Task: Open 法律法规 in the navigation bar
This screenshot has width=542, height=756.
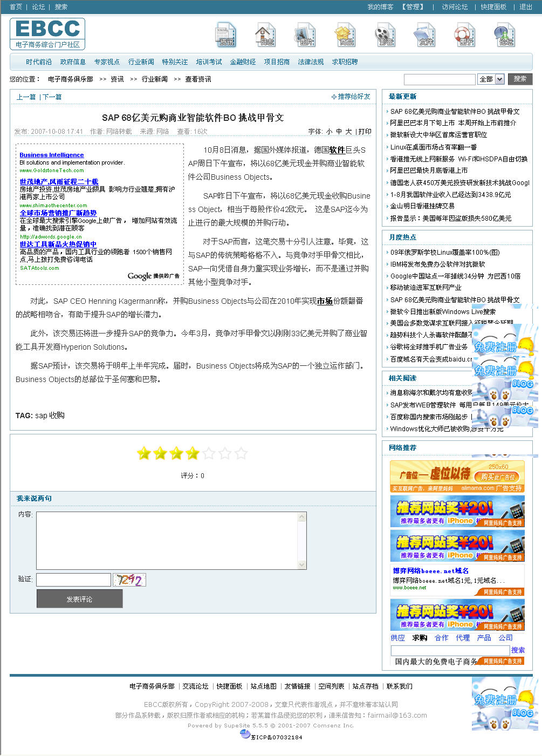Action: click(311, 62)
